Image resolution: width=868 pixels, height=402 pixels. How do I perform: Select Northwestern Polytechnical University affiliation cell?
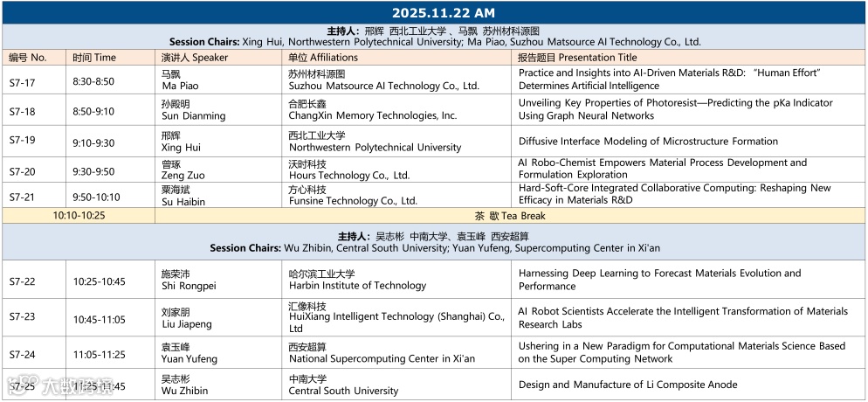pyautogui.click(x=375, y=142)
